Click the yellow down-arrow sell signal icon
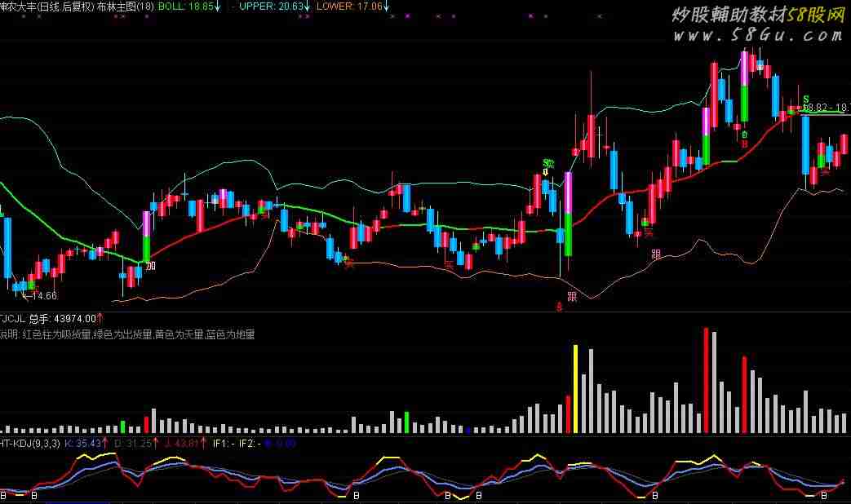The height and width of the screenshot is (504, 851). click(545, 172)
